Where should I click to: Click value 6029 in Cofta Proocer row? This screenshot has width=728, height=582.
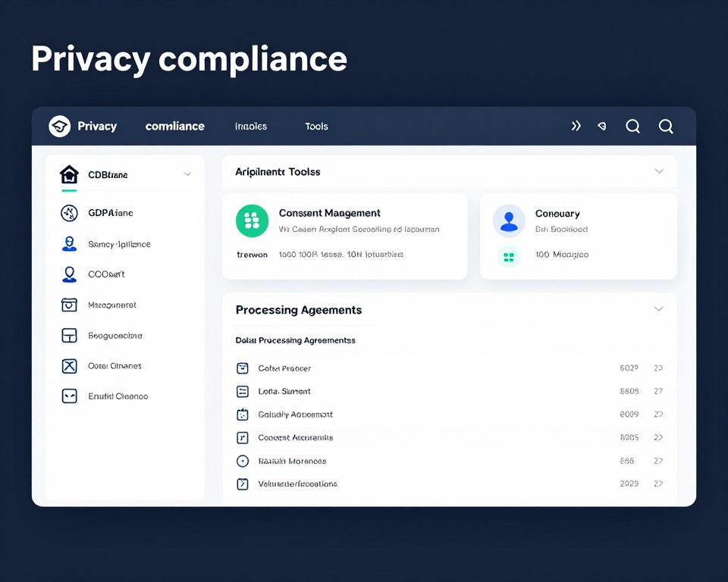click(629, 368)
